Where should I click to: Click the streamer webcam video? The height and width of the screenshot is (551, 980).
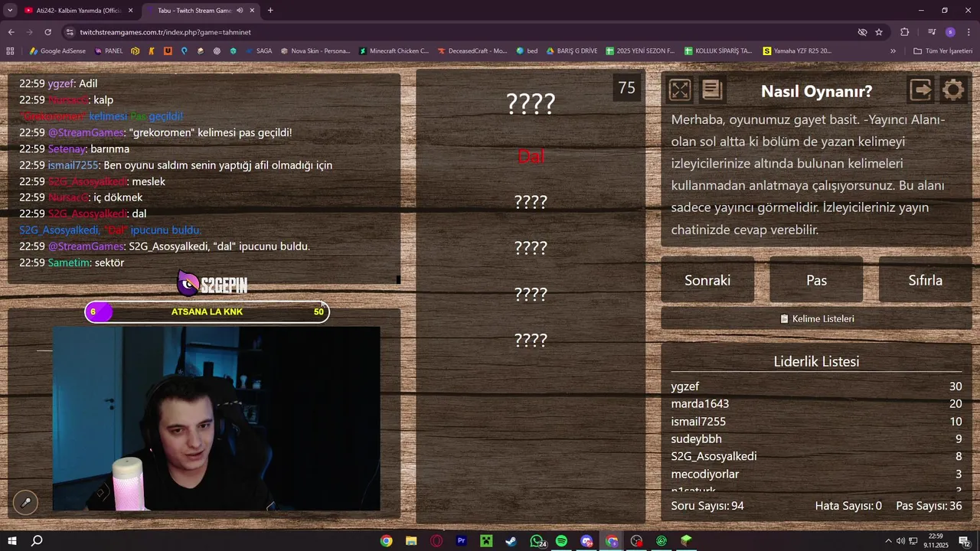(x=216, y=419)
